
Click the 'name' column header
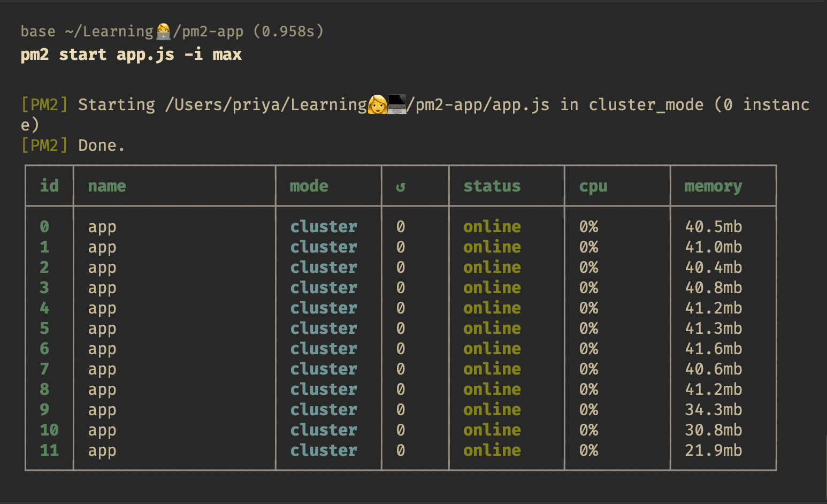107,186
